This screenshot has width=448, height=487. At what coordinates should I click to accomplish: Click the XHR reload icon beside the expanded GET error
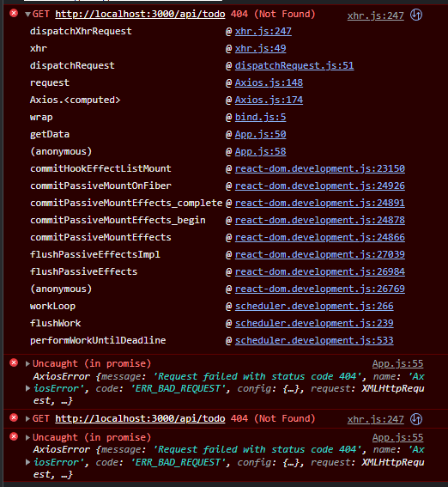[x=416, y=15]
